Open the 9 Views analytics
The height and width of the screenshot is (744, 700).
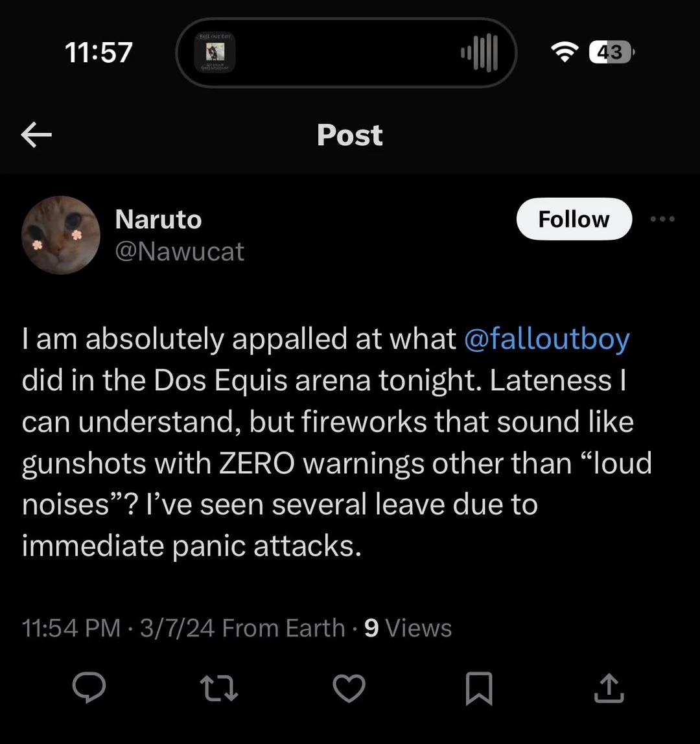coord(408,628)
